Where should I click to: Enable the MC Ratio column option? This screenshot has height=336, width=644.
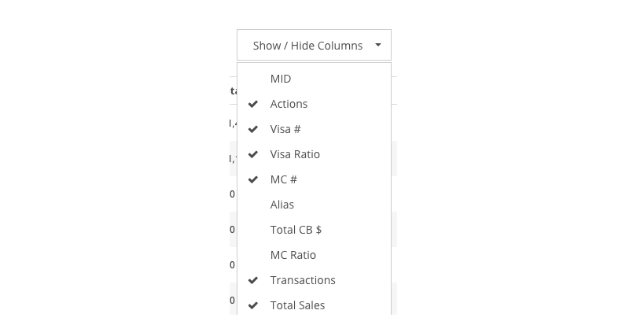tap(314, 255)
